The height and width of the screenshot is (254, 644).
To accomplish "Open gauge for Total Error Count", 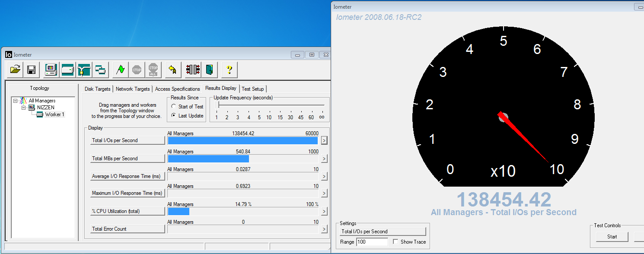I will (324, 229).
